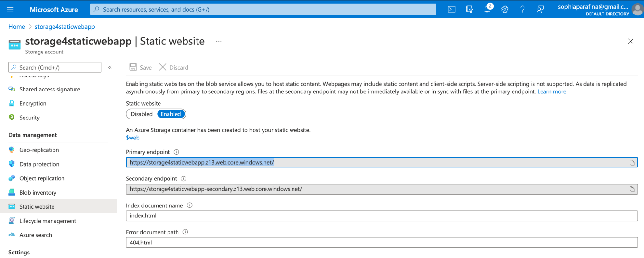The image size is (644, 258).
Task: Click the Error document path field
Action: 381,243
